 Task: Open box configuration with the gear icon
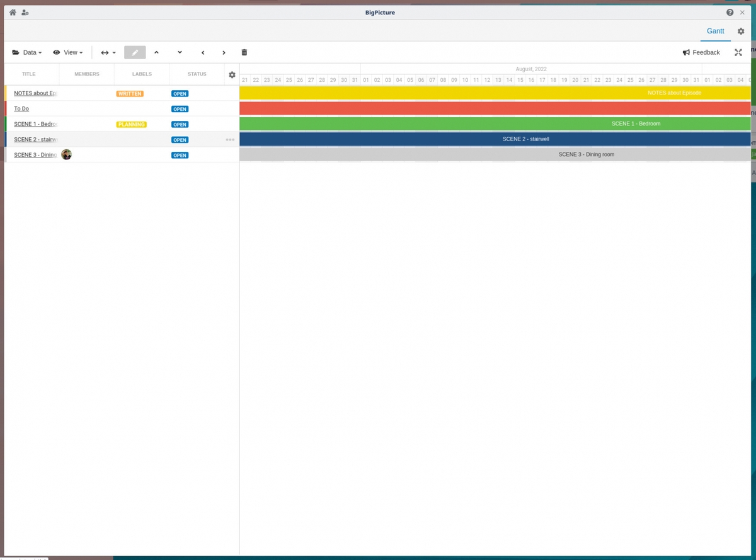click(740, 31)
